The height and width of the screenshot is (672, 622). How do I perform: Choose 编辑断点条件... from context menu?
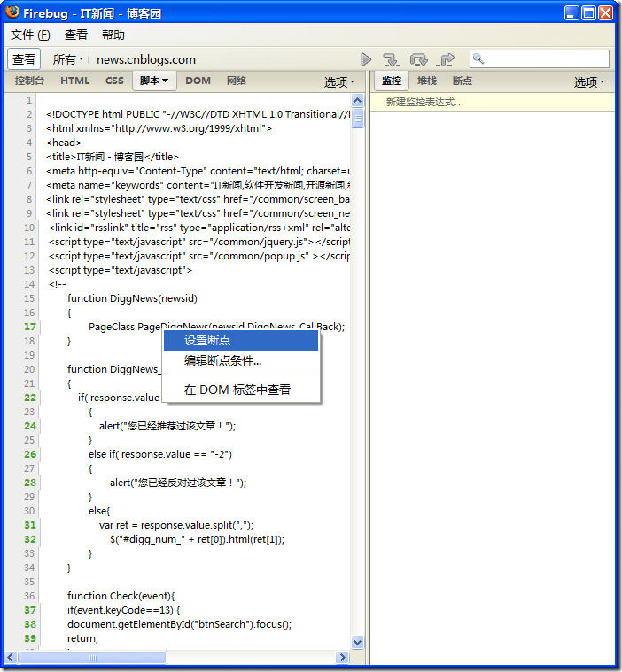[241, 360]
